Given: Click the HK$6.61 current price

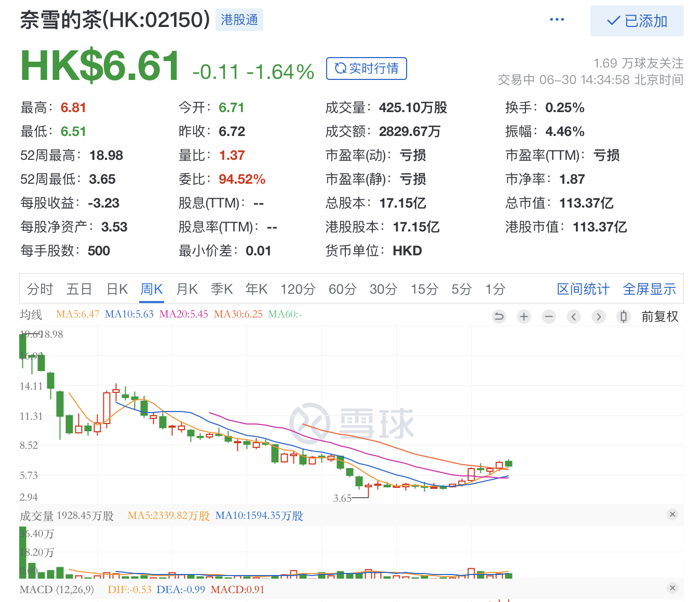Looking at the screenshot, I should click(x=100, y=66).
